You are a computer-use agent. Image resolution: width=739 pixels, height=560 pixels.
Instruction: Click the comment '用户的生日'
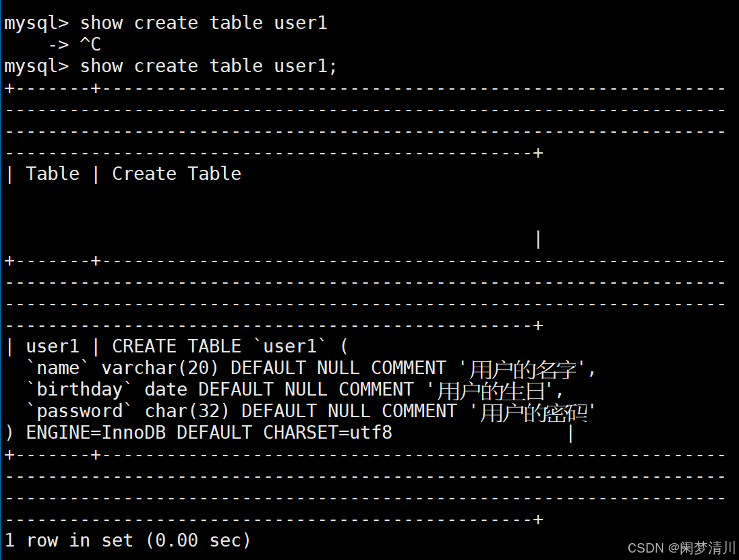pyautogui.click(x=490, y=390)
